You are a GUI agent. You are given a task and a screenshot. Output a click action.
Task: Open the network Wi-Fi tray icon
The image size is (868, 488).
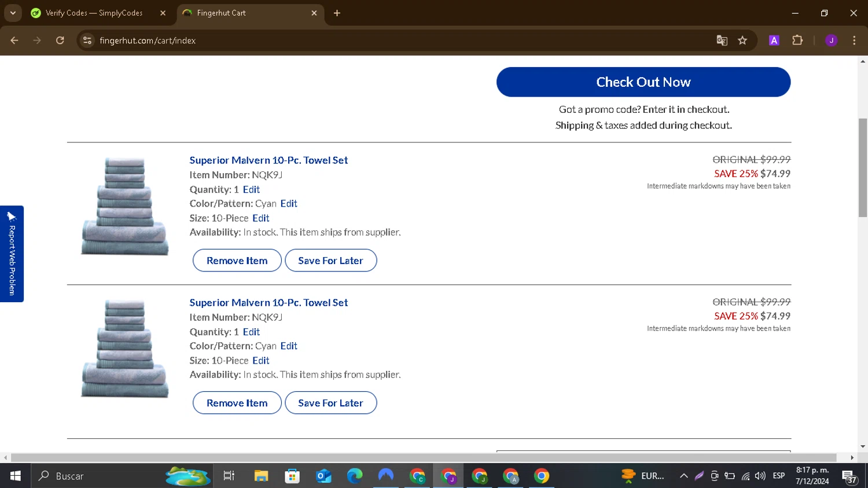point(745,476)
